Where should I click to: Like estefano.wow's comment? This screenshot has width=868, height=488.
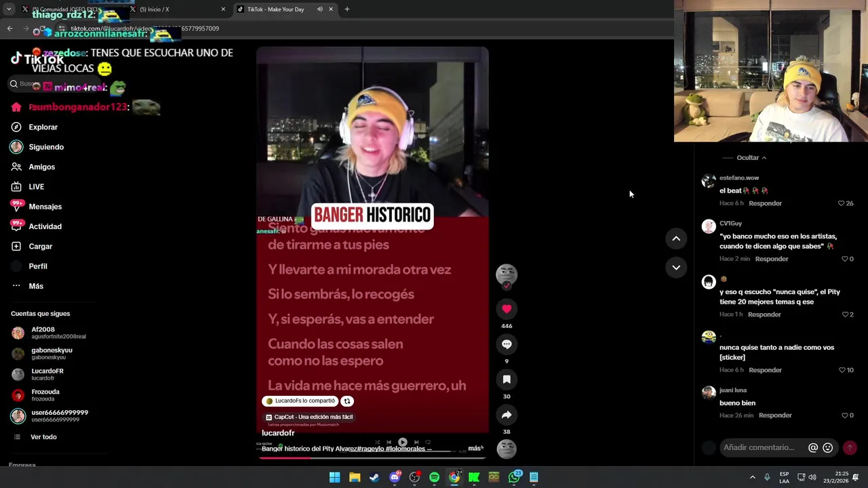(x=842, y=203)
